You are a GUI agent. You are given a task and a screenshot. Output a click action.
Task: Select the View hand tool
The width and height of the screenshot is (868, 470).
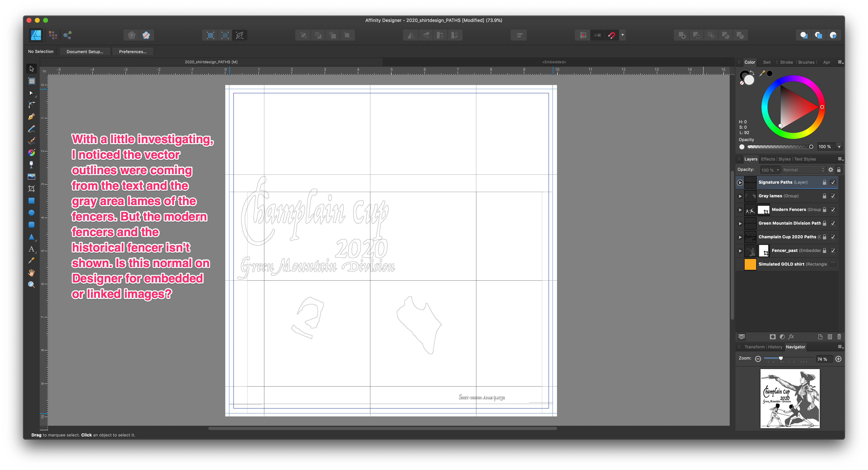[x=31, y=273]
